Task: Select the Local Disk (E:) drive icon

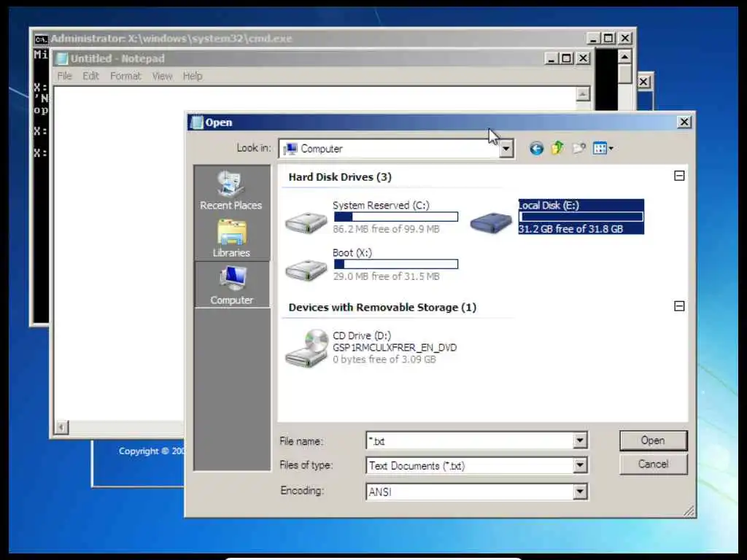Action: click(491, 222)
